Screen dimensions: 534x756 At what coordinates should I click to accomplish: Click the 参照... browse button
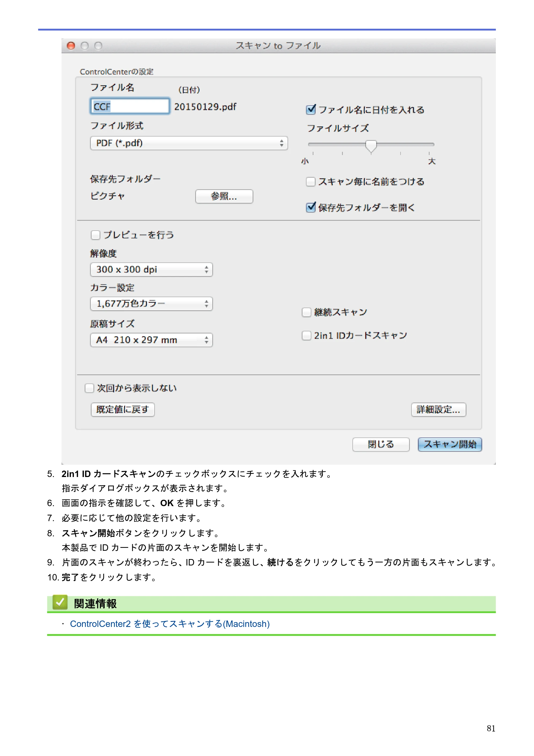pos(224,197)
